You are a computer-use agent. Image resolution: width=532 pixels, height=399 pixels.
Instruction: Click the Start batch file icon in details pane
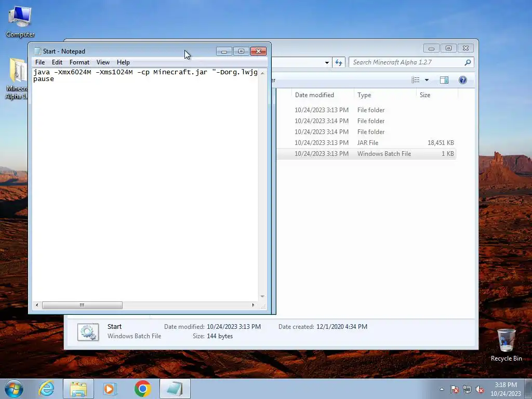(x=88, y=332)
